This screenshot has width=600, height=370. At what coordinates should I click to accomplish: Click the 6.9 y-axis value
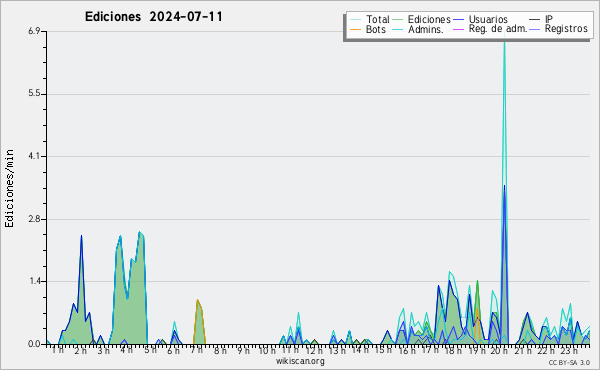34,31
